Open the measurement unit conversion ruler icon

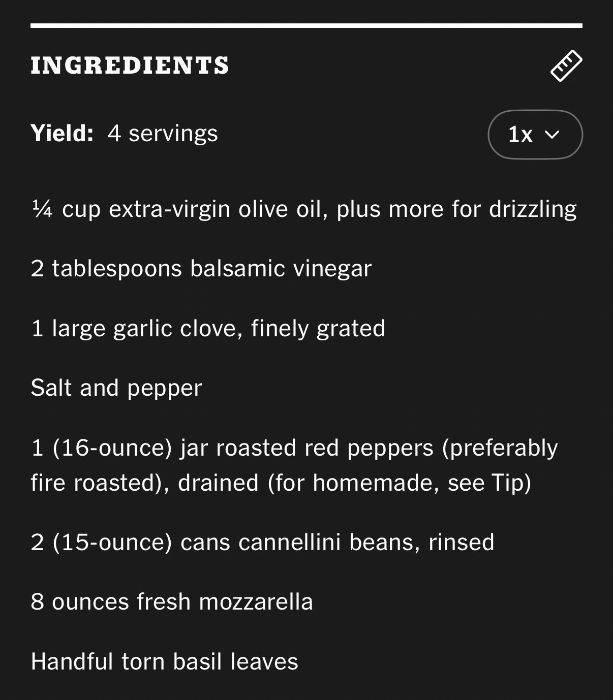[566, 66]
